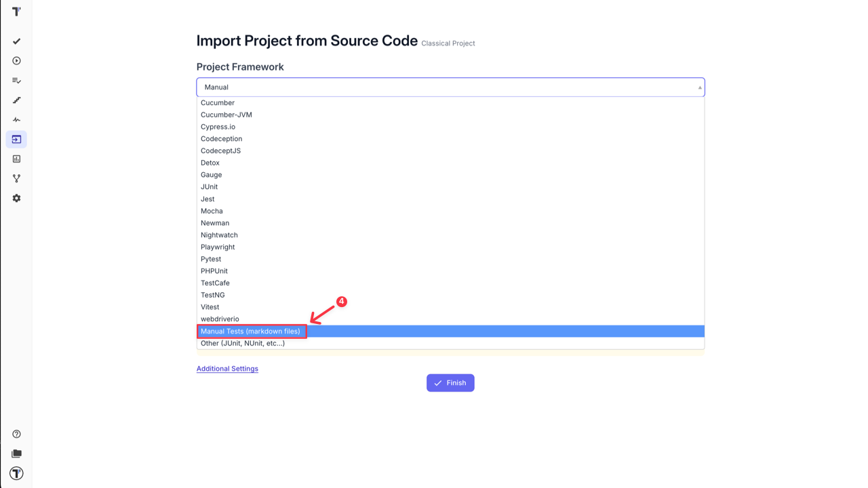Select Other (JUnit, NUnit, etc...) entry

(x=242, y=343)
